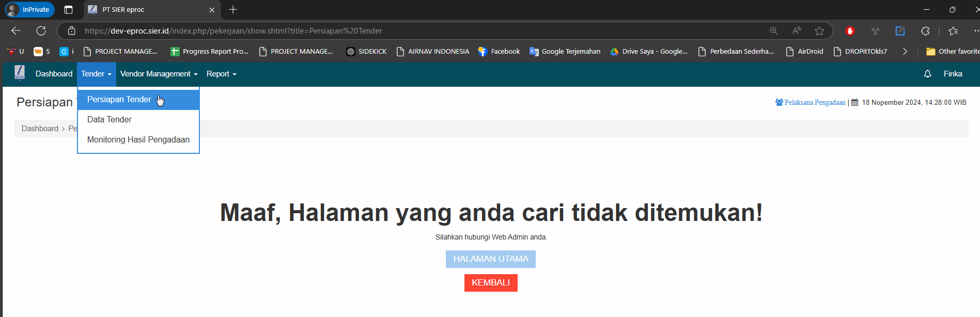Viewport: 980px width, 317px height.
Task: Click the back arrow navigation icon
Action: pyautogui.click(x=16, y=31)
